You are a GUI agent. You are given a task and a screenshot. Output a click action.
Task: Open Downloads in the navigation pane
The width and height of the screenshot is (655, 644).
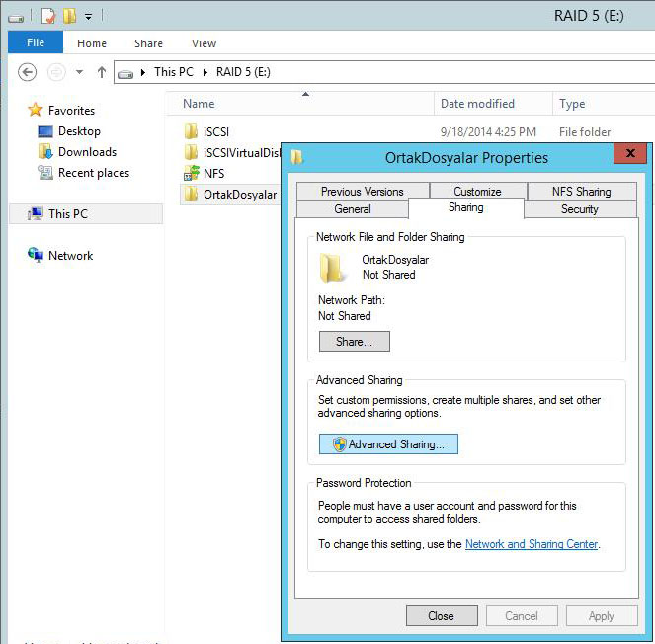coord(86,152)
